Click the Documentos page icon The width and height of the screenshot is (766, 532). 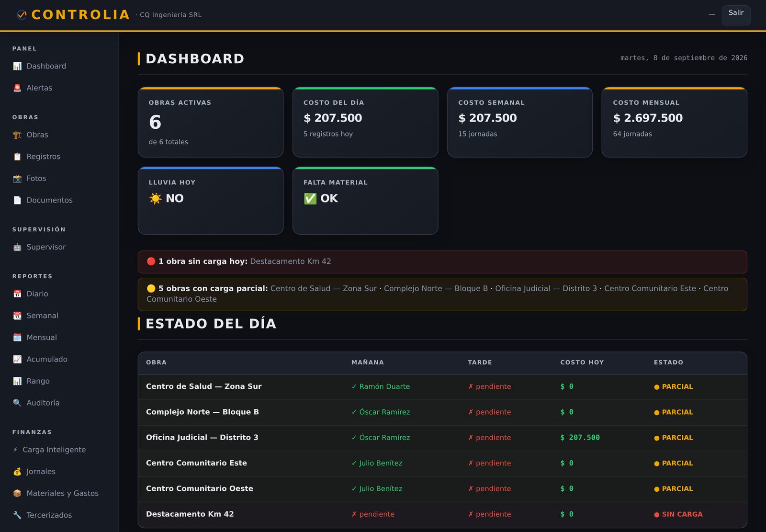17,200
